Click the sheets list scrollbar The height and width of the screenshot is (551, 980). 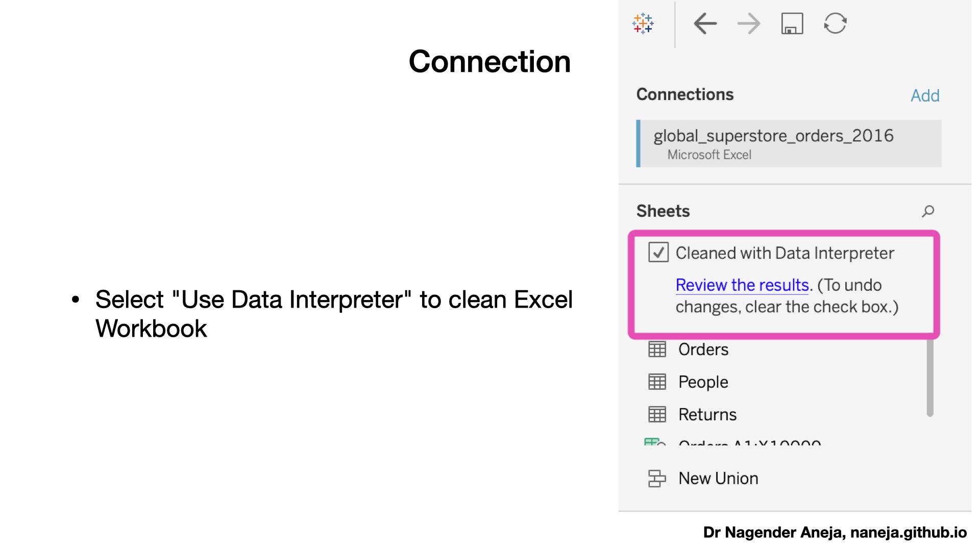coord(930,378)
